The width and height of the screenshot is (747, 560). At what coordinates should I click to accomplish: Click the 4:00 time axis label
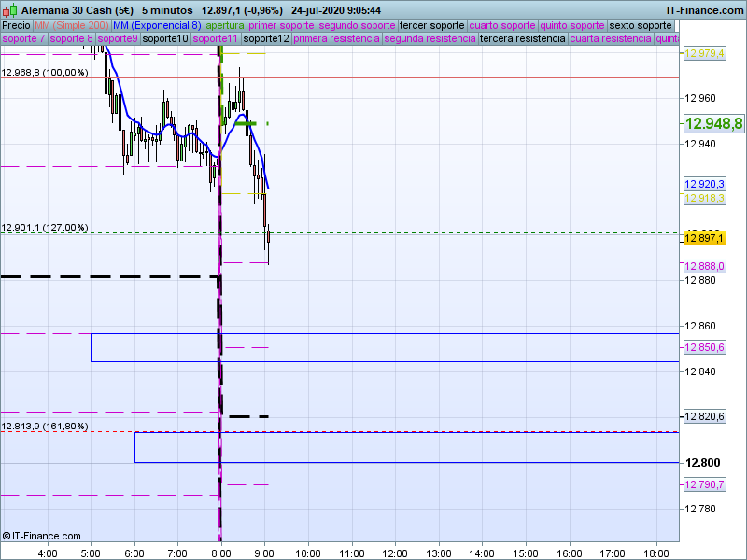click(48, 553)
